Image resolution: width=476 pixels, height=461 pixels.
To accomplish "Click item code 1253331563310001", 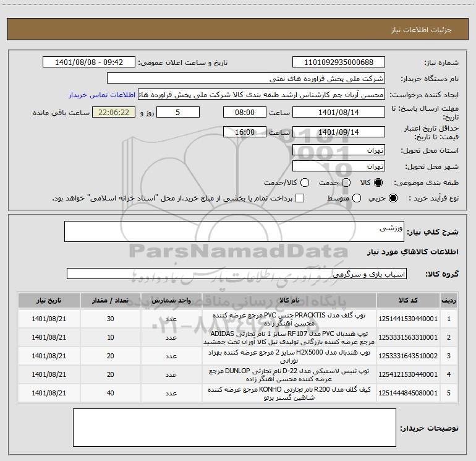I will point(408,337).
